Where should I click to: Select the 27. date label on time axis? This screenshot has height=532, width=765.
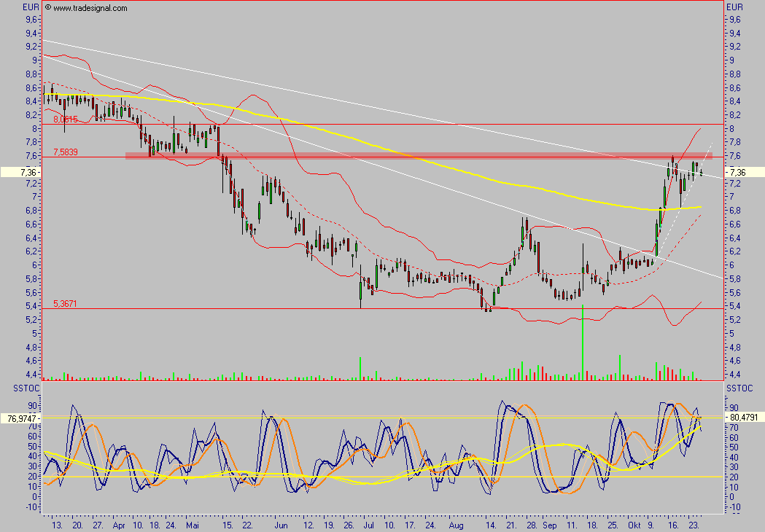pos(98,525)
